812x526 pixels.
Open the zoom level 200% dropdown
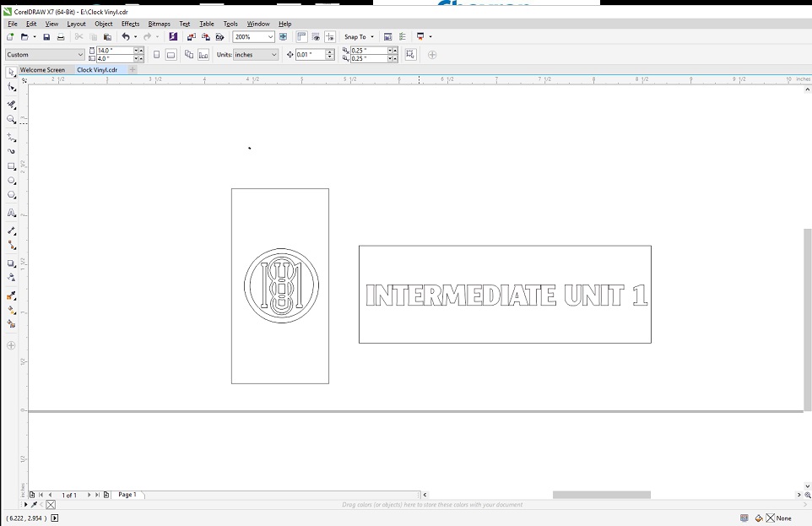point(270,37)
